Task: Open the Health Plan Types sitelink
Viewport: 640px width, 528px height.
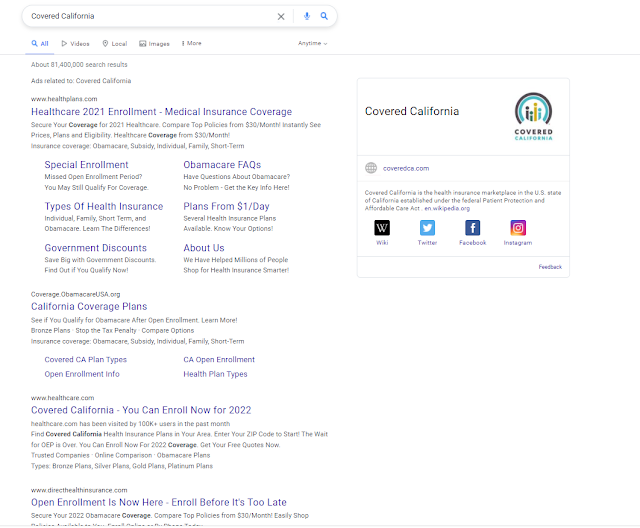Action: pos(215,374)
